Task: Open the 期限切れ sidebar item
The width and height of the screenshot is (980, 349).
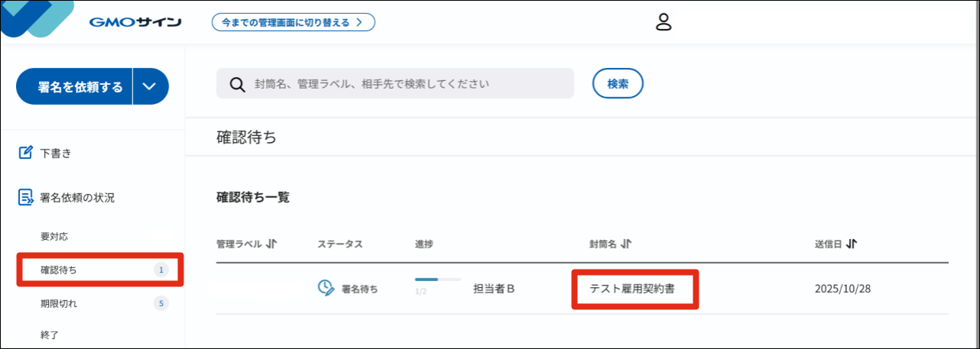Action: coord(59,303)
